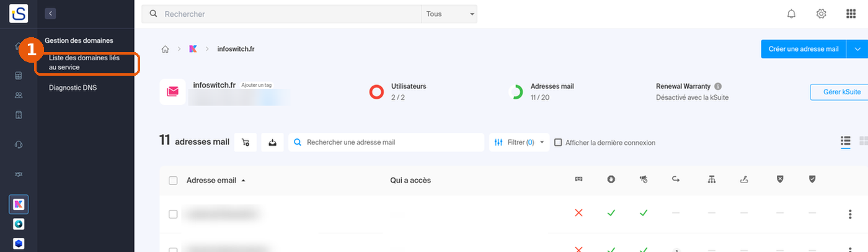Expand arrow next to Créer une adresse mail
The height and width of the screenshot is (252, 868).
click(857, 49)
